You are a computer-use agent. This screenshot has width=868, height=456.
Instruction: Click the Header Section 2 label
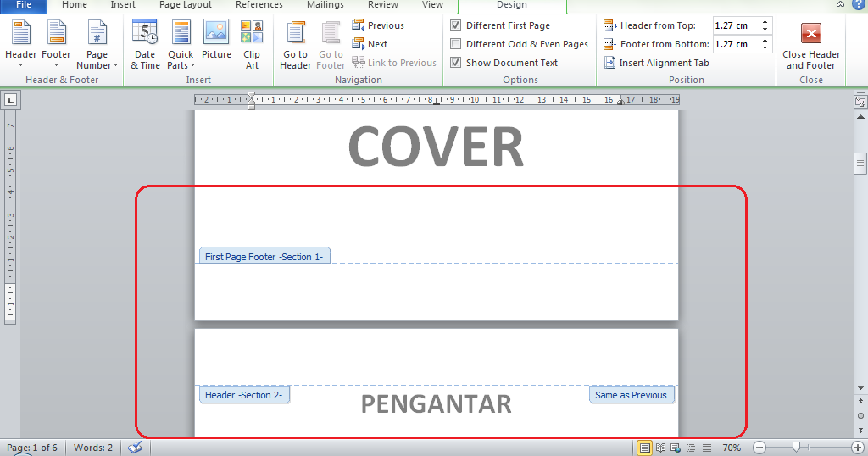pos(244,395)
